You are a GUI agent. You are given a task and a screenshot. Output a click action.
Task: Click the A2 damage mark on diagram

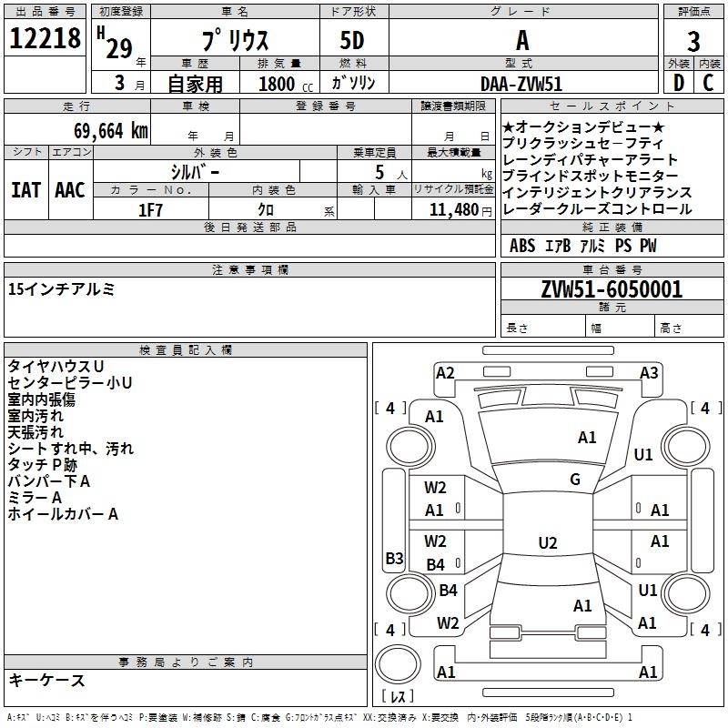(445, 372)
